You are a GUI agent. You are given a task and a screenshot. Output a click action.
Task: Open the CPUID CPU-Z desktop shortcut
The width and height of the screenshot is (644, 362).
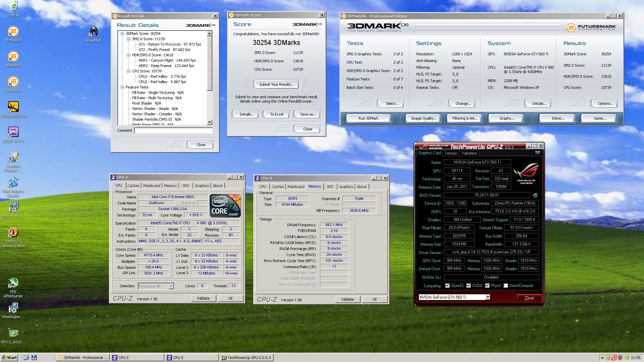[x=13, y=132]
